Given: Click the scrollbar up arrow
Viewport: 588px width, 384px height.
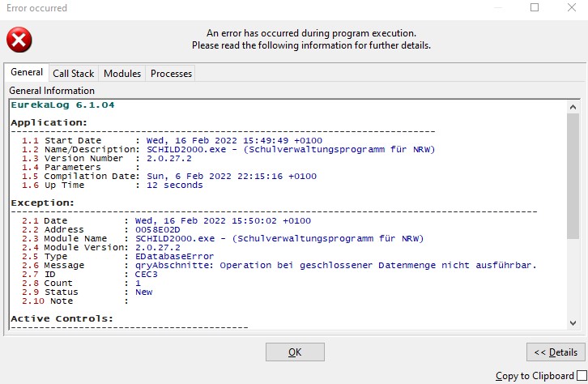Looking at the screenshot, I should (x=573, y=107).
